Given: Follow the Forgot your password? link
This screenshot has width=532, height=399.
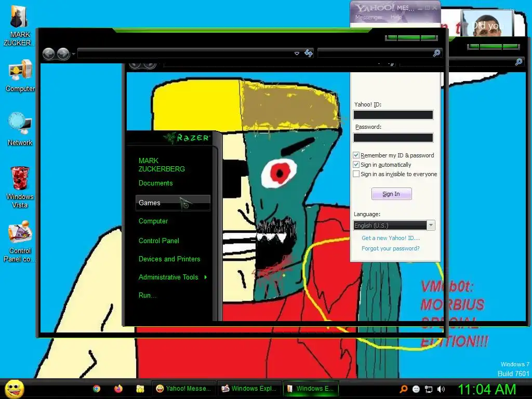Looking at the screenshot, I should (x=391, y=248).
